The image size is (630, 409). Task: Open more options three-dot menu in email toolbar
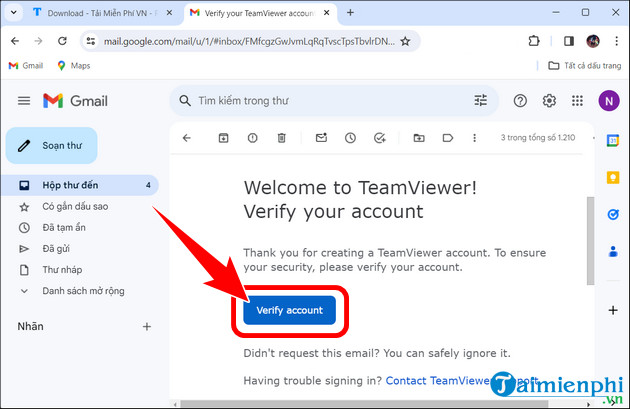pos(475,138)
